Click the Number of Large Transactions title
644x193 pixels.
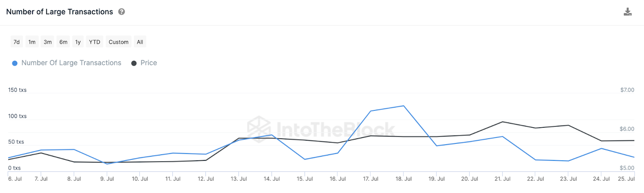click(x=60, y=12)
